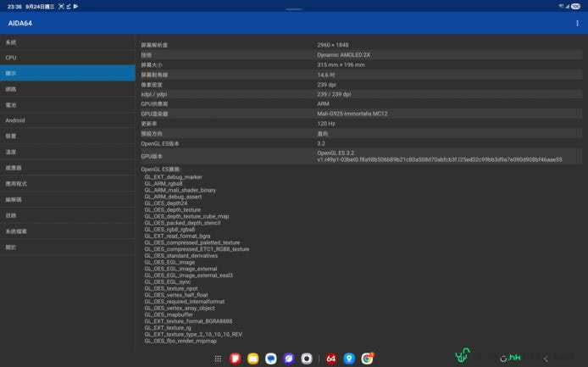Open the 應用程式 section
The width and height of the screenshot is (588, 367).
coord(68,183)
